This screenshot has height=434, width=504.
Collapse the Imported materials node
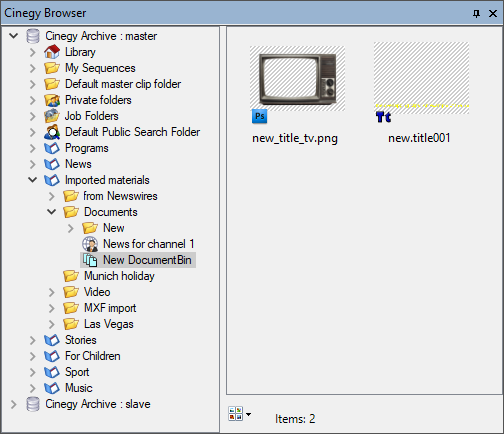coord(33,180)
